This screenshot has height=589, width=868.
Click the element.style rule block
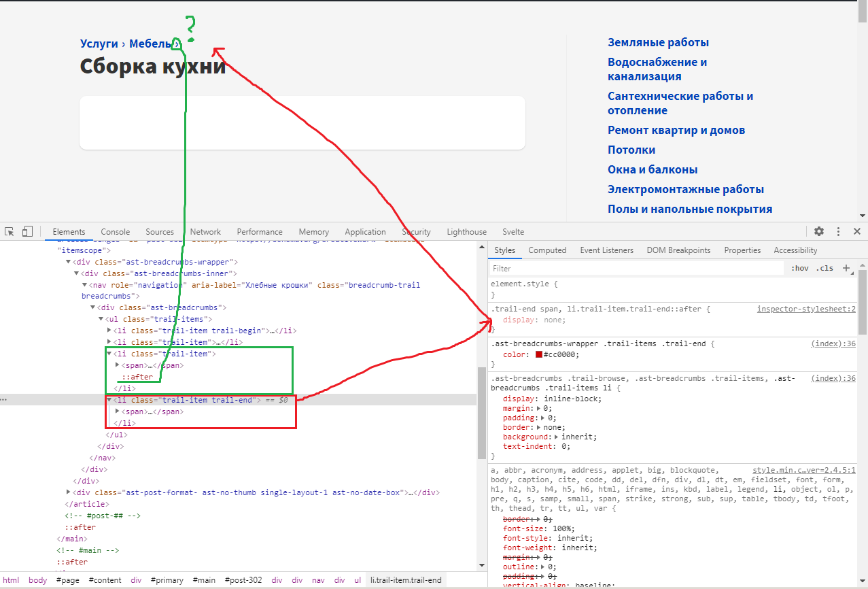coord(673,289)
